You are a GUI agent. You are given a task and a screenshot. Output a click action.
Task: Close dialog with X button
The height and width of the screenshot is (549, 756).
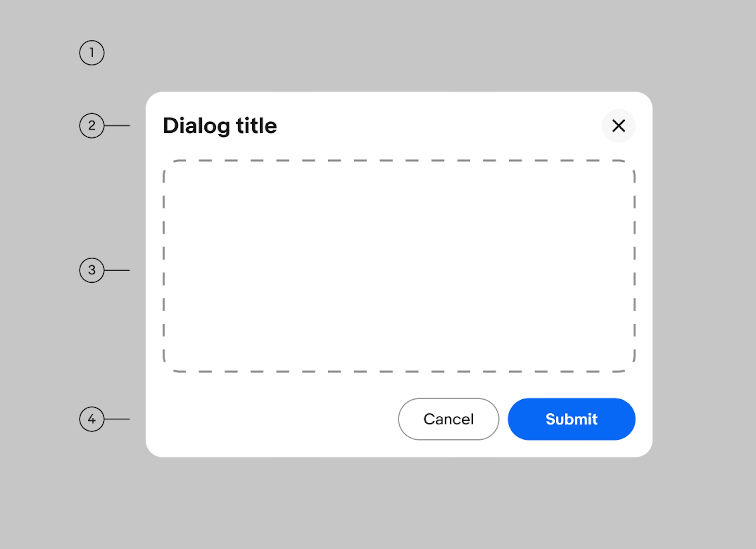click(x=619, y=125)
